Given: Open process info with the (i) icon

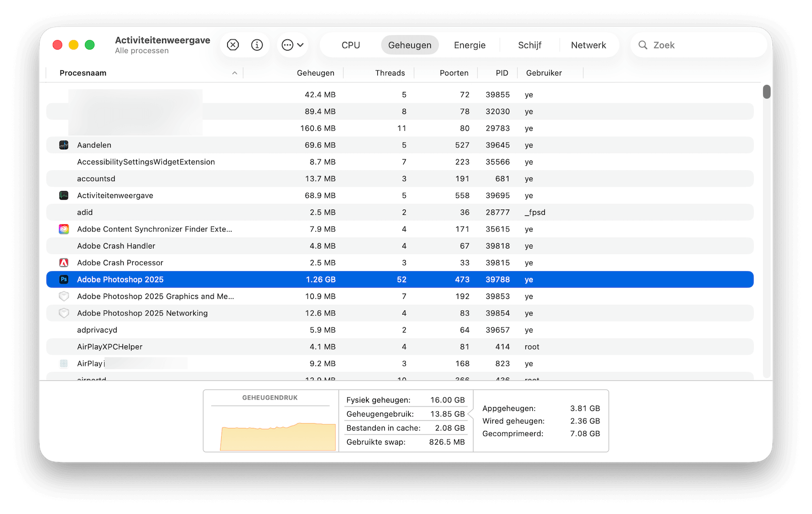Looking at the screenshot, I should click(x=257, y=45).
